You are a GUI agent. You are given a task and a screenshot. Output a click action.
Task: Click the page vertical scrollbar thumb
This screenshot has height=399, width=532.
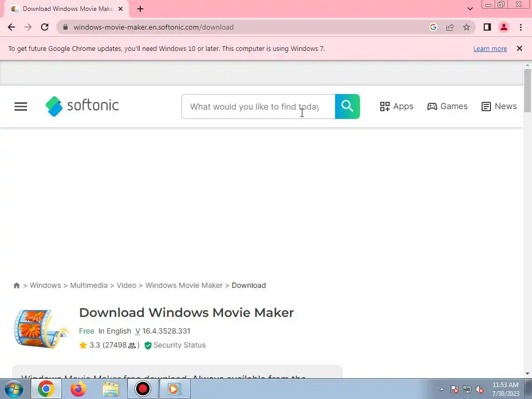point(527,90)
